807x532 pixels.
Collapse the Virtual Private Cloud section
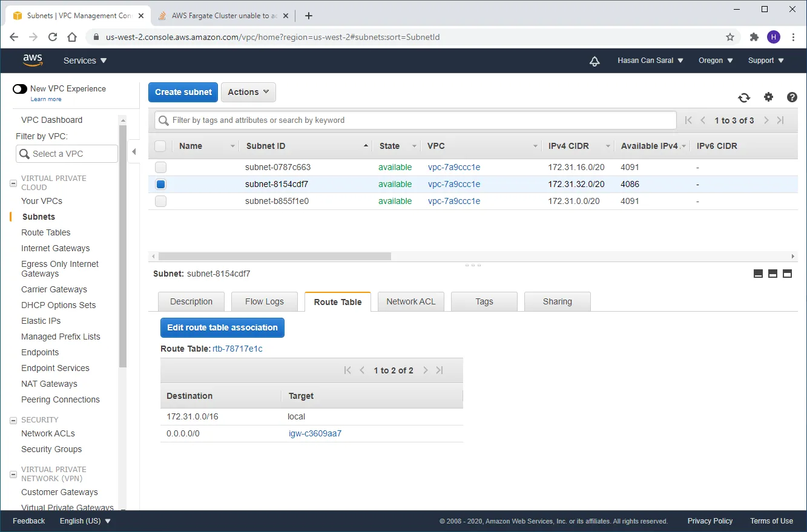tap(14, 183)
